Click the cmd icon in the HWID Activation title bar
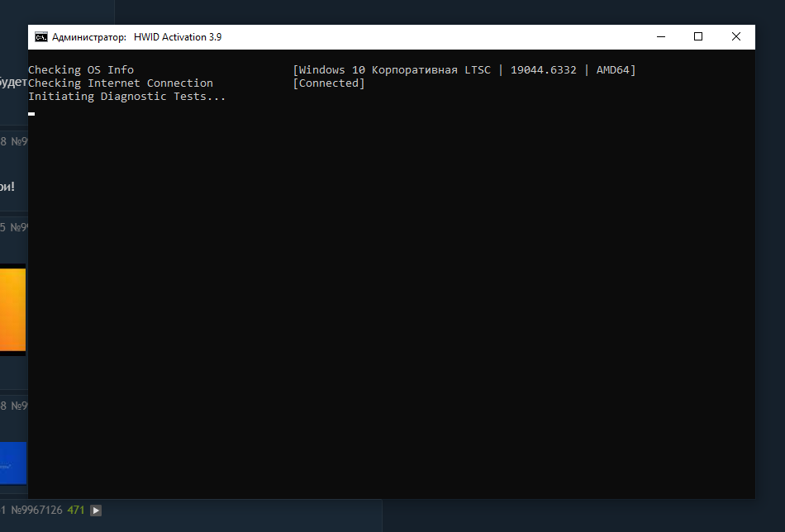 [x=41, y=37]
